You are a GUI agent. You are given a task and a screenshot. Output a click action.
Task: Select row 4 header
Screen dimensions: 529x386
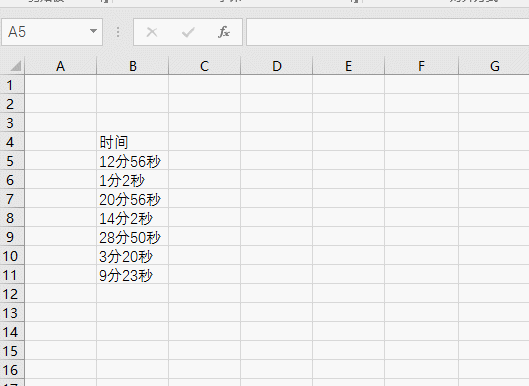pos(12,141)
